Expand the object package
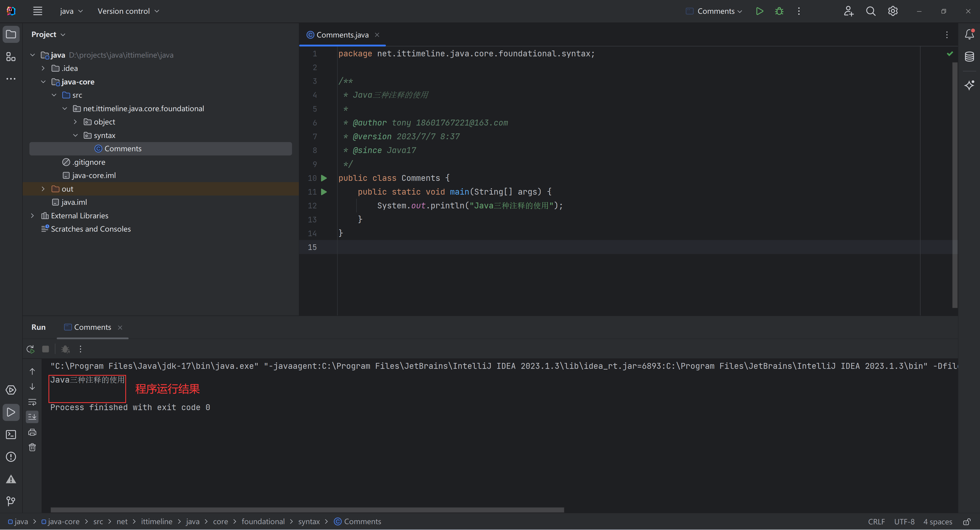This screenshot has width=980, height=530. point(75,122)
